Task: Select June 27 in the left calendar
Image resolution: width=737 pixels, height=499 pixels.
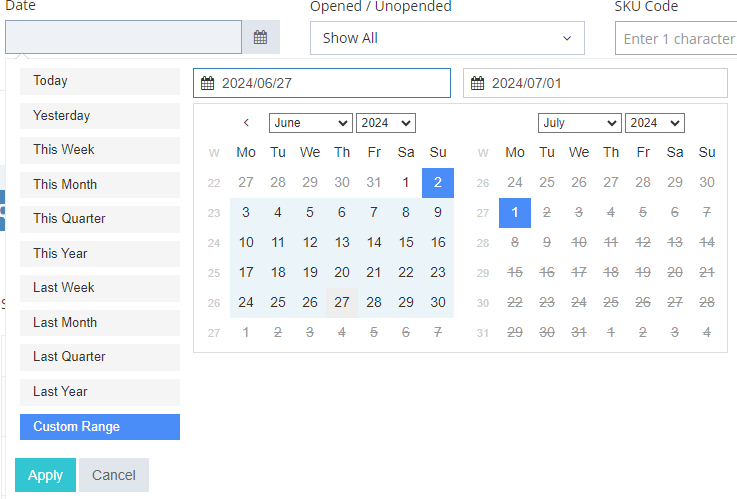Action: click(x=342, y=303)
